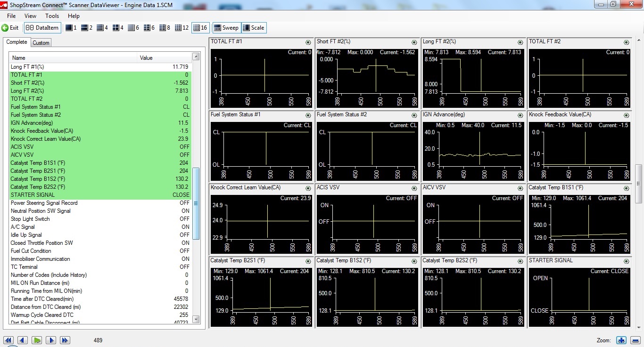
Task: Open the View menu
Action: click(30, 16)
